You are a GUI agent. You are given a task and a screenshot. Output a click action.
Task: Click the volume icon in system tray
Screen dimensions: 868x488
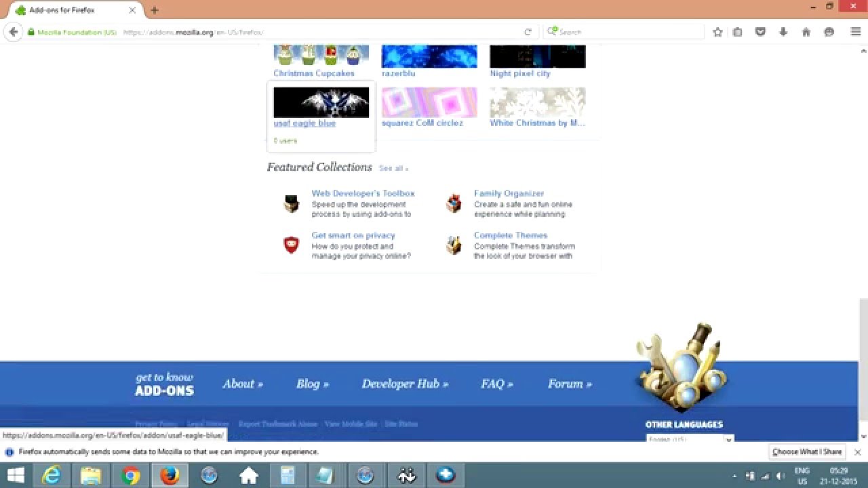(x=780, y=476)
